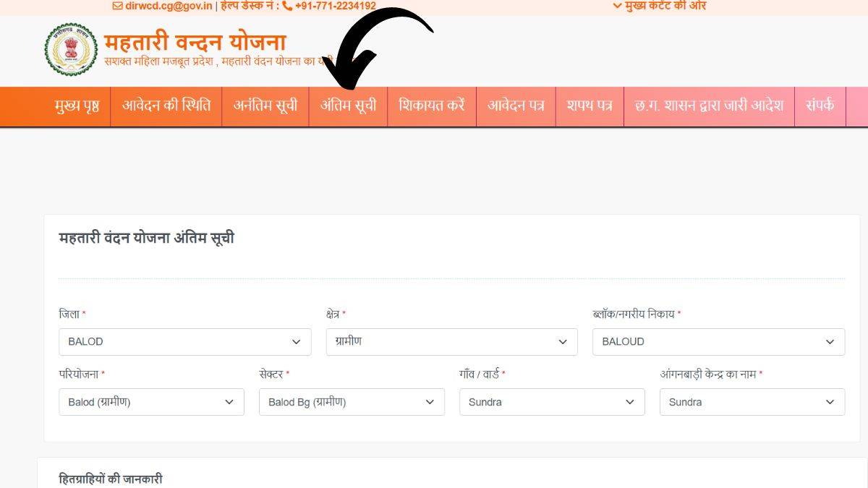Open the ब्लॉक/नगरीय निकाय dropdown
The image size is (868, 488).
719,341
